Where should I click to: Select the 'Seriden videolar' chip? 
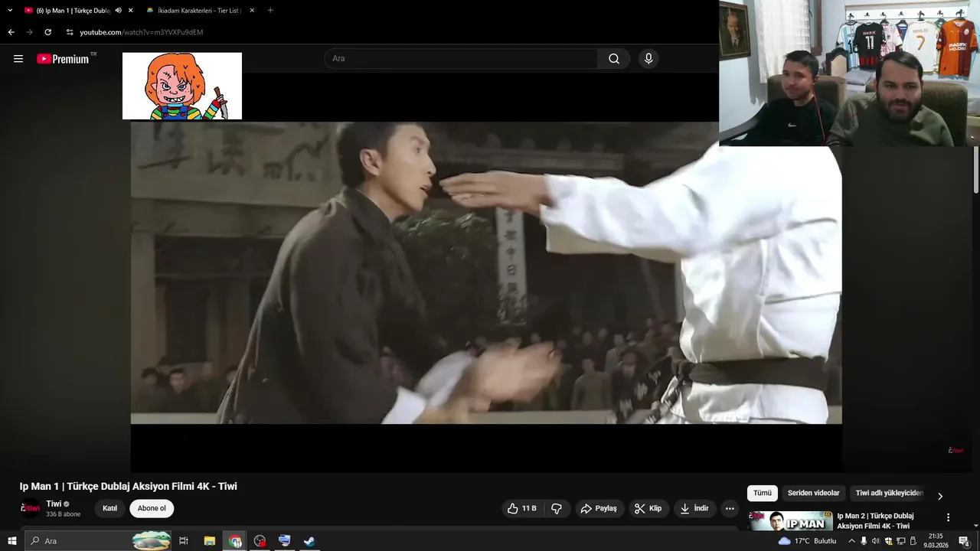click(814, 494)
